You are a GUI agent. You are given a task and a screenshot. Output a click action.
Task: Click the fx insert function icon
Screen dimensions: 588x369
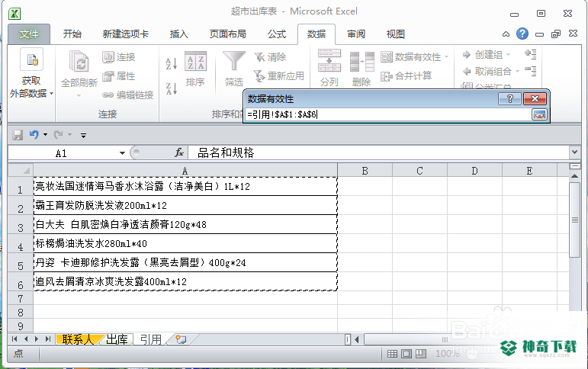179,152
